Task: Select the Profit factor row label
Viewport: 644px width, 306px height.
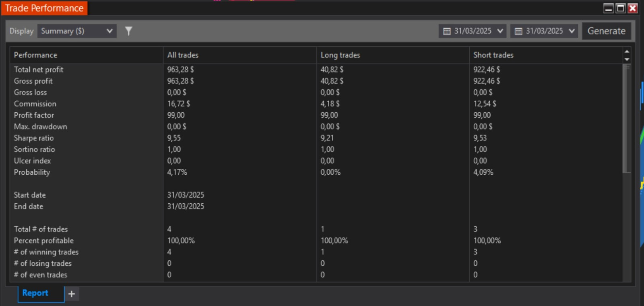Action: (34, 115)
